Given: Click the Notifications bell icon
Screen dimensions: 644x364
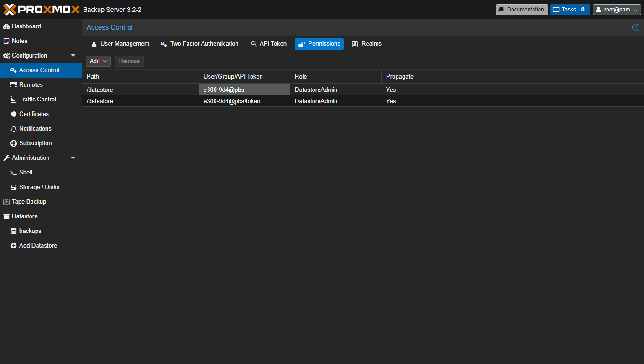Looking at the screenshot, I should tap(14, 129).
